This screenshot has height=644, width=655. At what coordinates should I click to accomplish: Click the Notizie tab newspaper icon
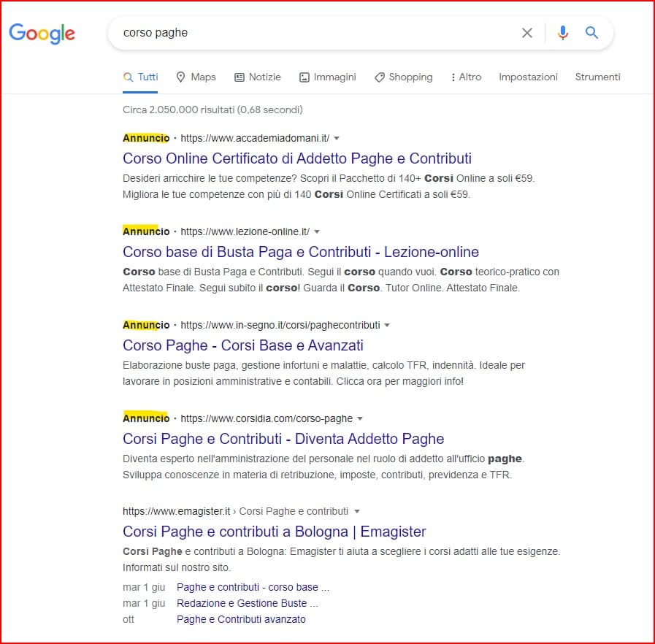(240, 77)
